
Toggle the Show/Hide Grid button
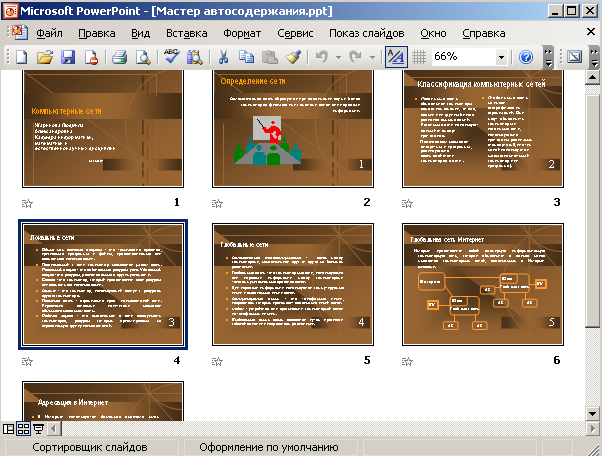tap(419, 57)
